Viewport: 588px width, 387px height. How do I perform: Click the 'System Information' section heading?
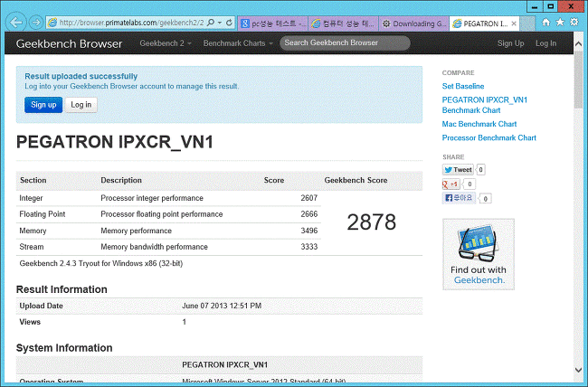click(64, 348)
